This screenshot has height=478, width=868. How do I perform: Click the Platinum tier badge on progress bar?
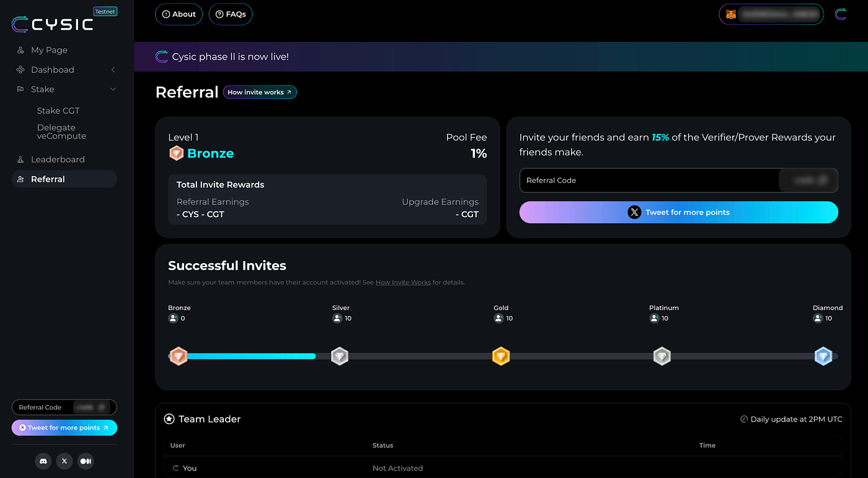click(x=662, y=356)
